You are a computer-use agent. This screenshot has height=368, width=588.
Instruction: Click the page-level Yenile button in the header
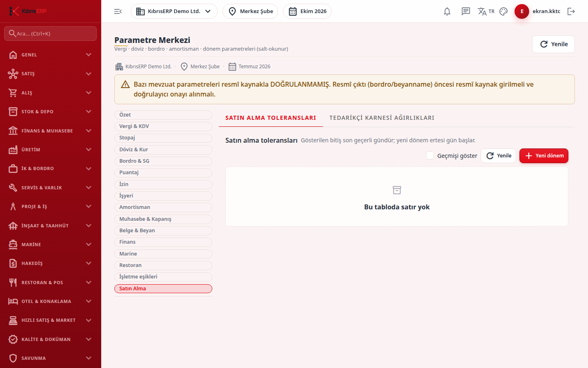[553, 44]
